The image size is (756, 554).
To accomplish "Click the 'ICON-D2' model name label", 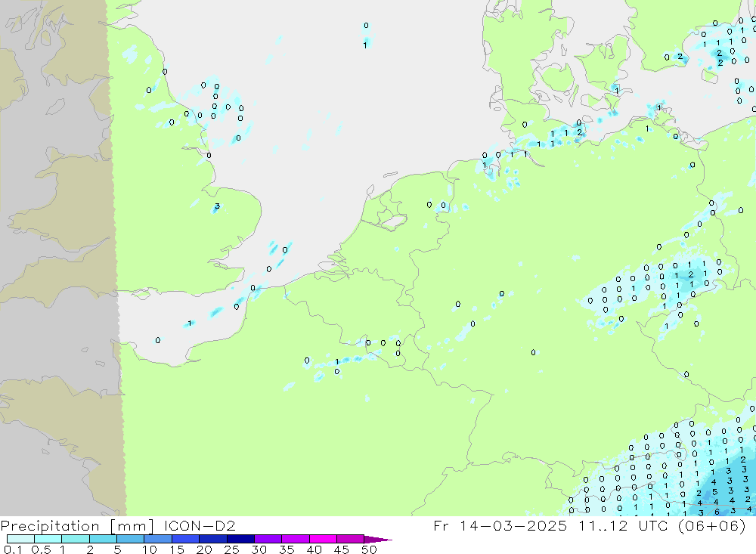I will pos(200,525).
